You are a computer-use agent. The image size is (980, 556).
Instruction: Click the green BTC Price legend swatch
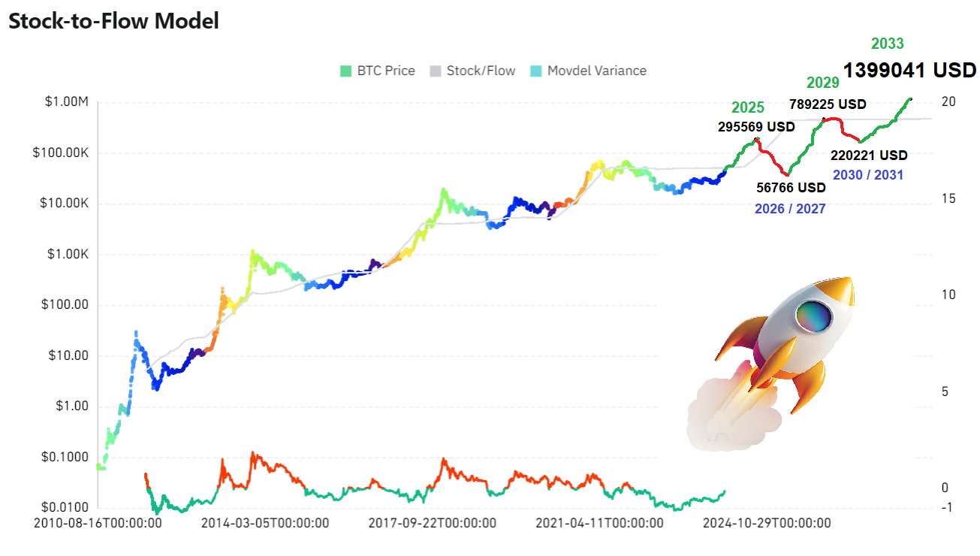tap(345, 71)
